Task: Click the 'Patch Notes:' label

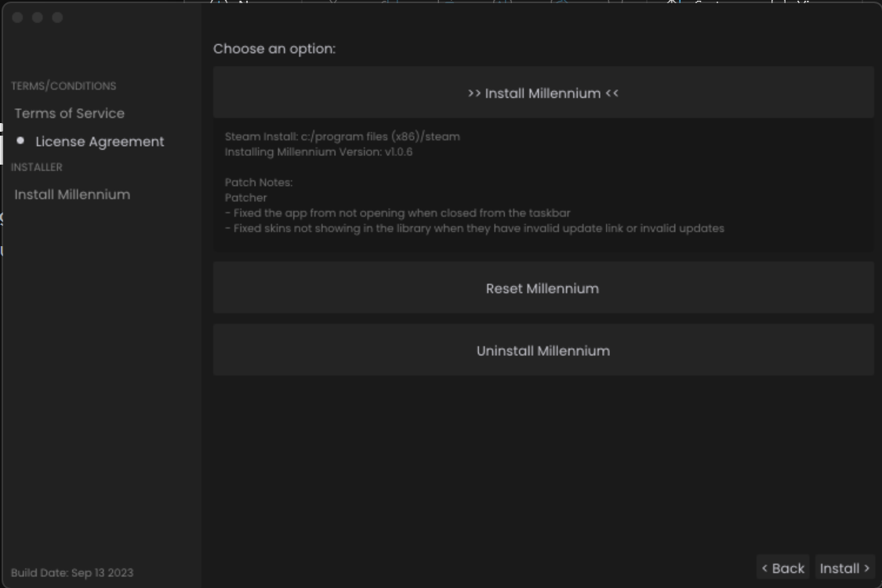Action: coord(259,183)
